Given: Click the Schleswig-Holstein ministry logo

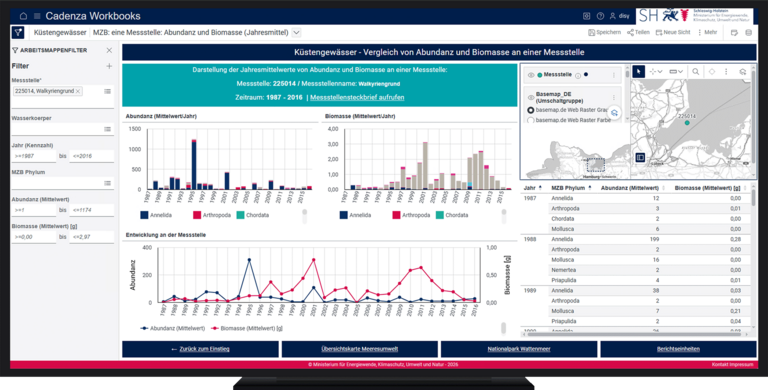Looking at the screenshot, I should (695, 16).
